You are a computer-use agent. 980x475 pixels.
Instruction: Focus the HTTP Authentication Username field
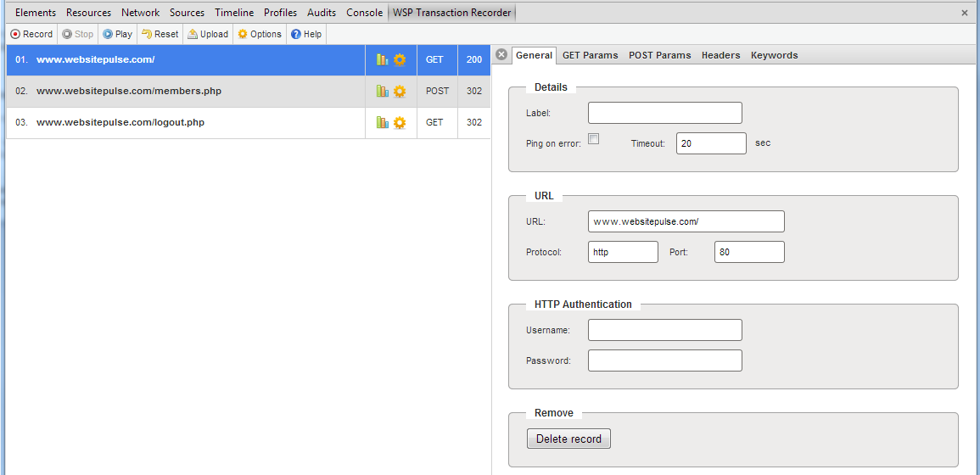click(x=665, y=330)
